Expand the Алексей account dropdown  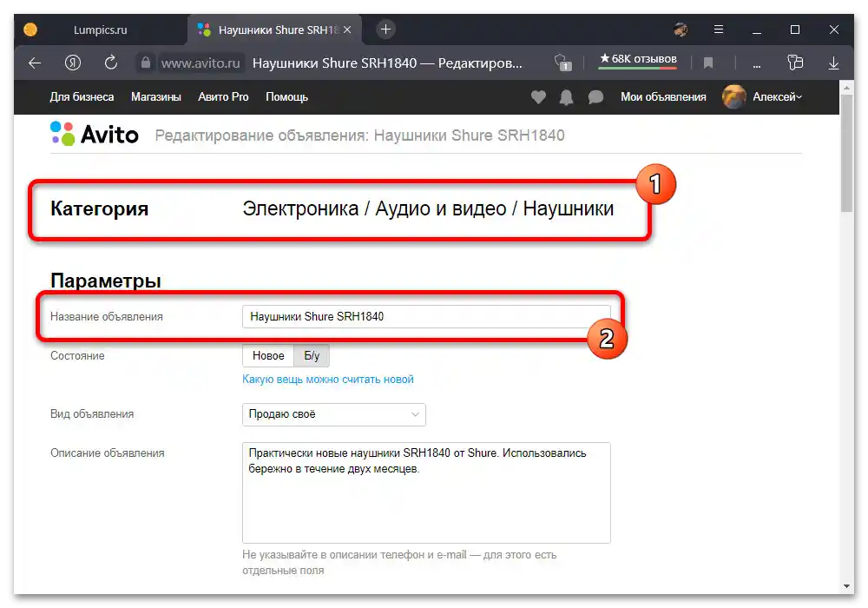777,97
